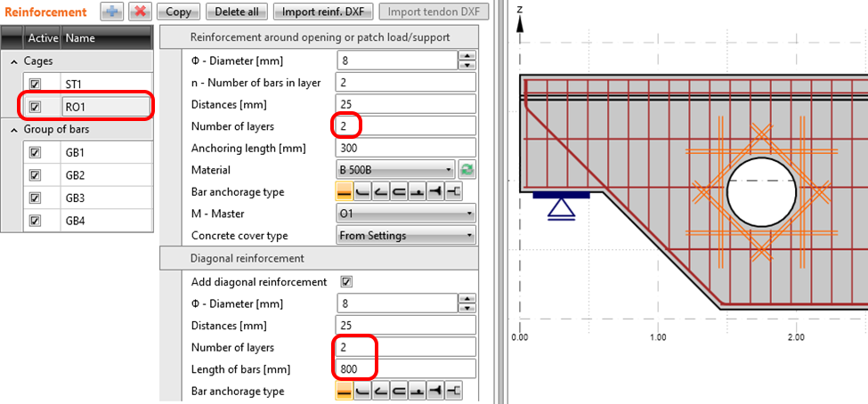Select the ST1 cage row

pyautogui.click(x=86, y=85)
